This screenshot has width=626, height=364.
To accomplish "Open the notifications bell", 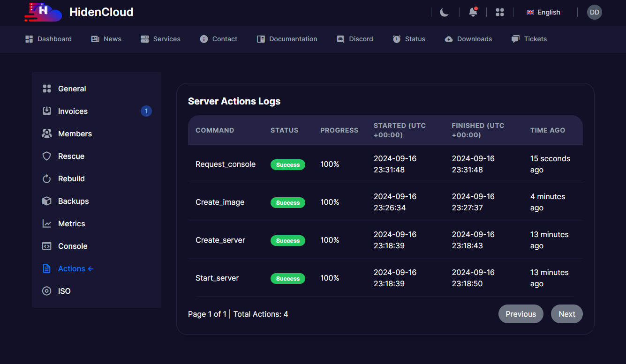I will (x=473, y=12).
